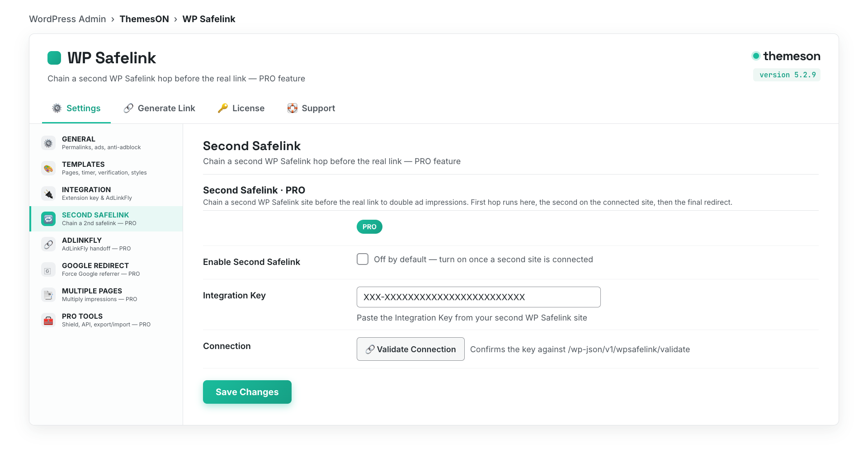The width and height of the screenshot is (868, 453).
Task: Click the General section gear icon
Action: (48, 143)
